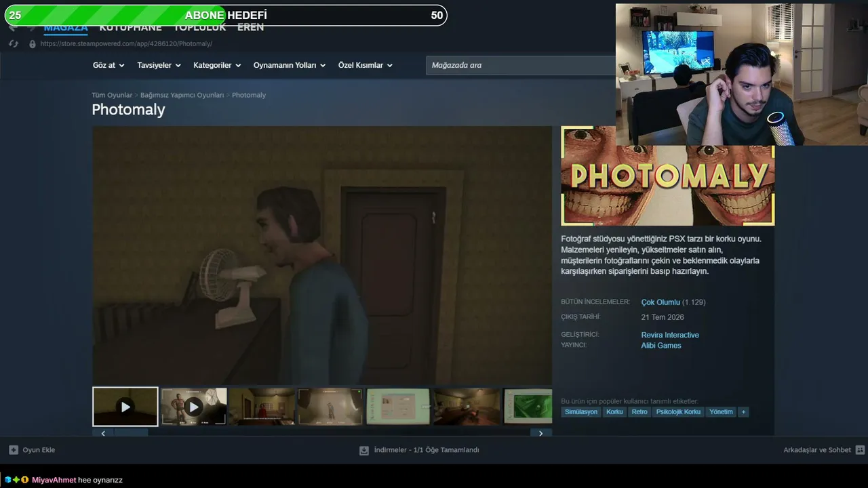Screen dimensions: 868x488
Task: Open the EREN profile tab
Action: (250, 27)
